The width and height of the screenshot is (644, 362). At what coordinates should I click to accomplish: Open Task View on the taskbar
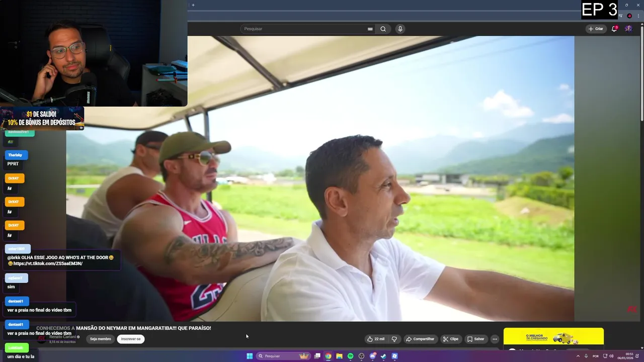(x=317, y=356)
